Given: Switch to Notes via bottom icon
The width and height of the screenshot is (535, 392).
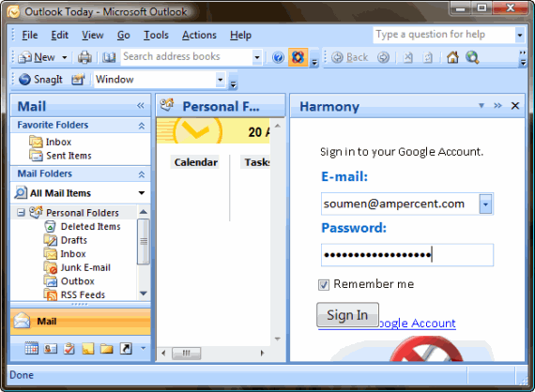Looking at the screenshot, I should point(87,348).
